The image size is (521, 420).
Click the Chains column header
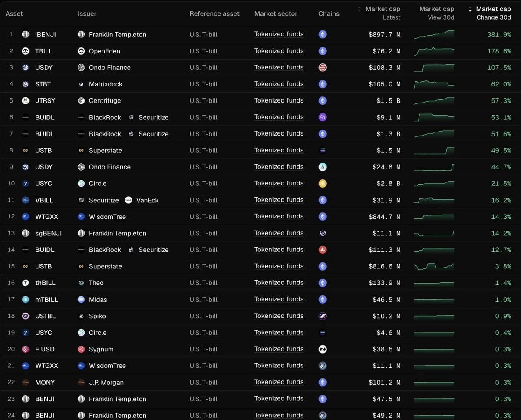[329, 13]
